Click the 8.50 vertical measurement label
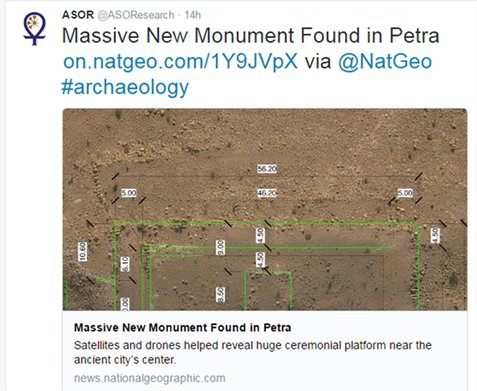The height and width of the screenshot is (391, 477). coord(221,295)
